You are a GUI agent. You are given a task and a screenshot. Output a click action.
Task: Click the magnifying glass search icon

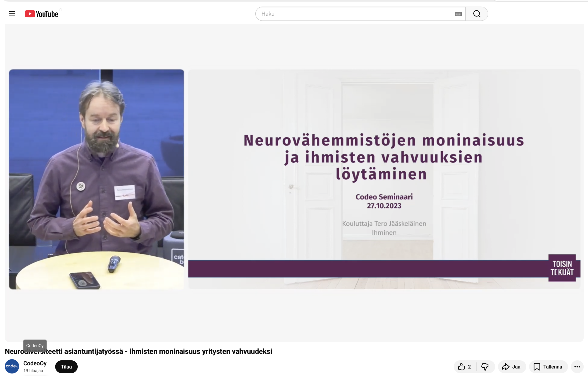pos(476,14)
